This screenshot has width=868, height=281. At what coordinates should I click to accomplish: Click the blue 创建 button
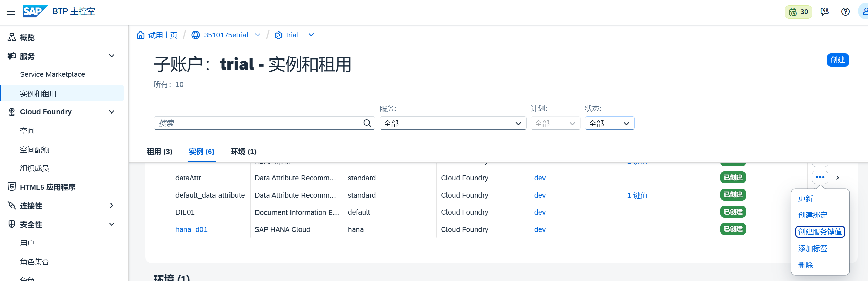(x=837, y=60)
